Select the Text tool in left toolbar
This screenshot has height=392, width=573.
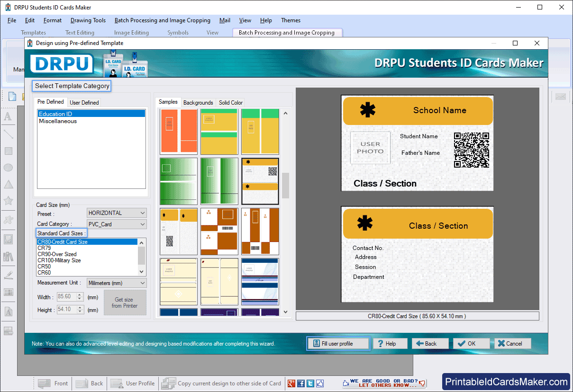8,117
